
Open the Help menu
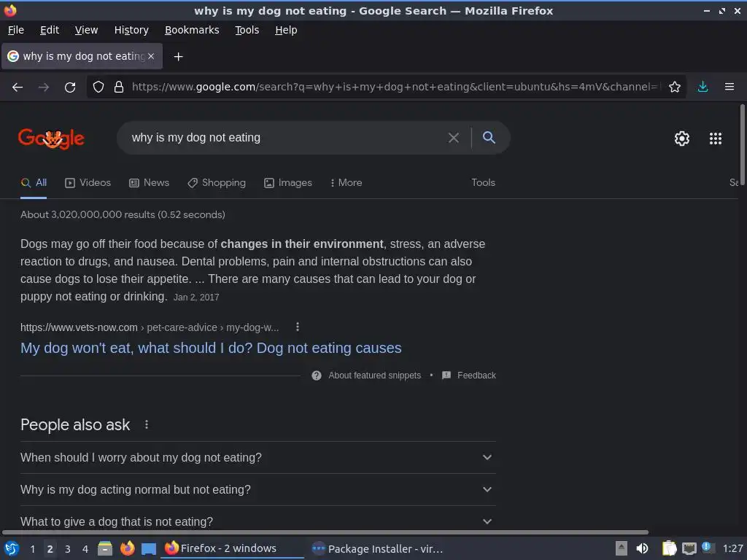coord(286,30)
